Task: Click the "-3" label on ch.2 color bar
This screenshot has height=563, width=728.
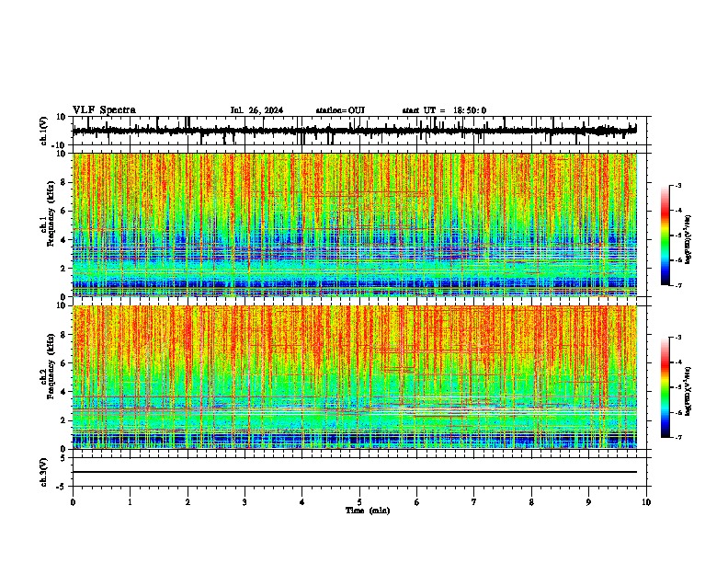Action: click(x=677, y=338)
